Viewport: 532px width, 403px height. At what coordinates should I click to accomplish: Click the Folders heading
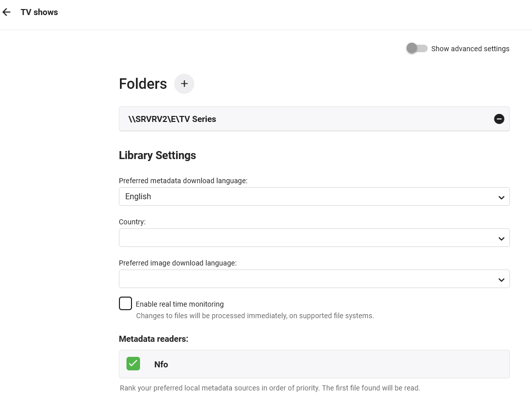pyautogui.click(x=143, y=84)
